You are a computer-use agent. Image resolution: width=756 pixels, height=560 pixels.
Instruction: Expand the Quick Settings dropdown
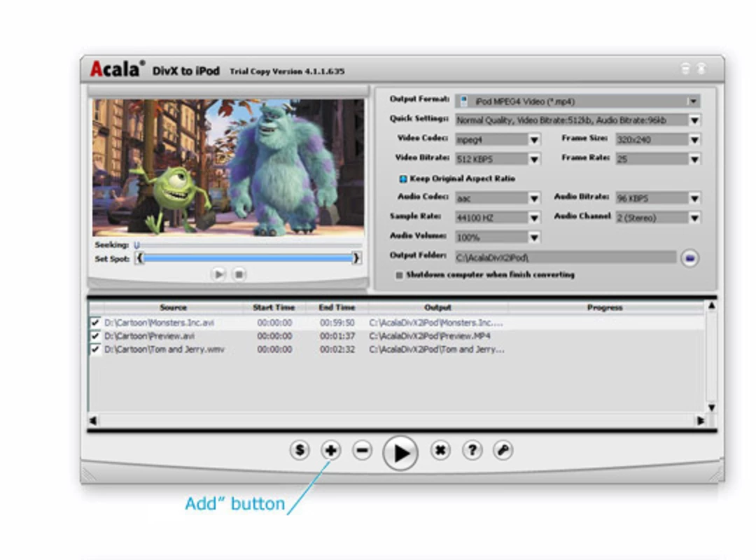tap(578, 120)
